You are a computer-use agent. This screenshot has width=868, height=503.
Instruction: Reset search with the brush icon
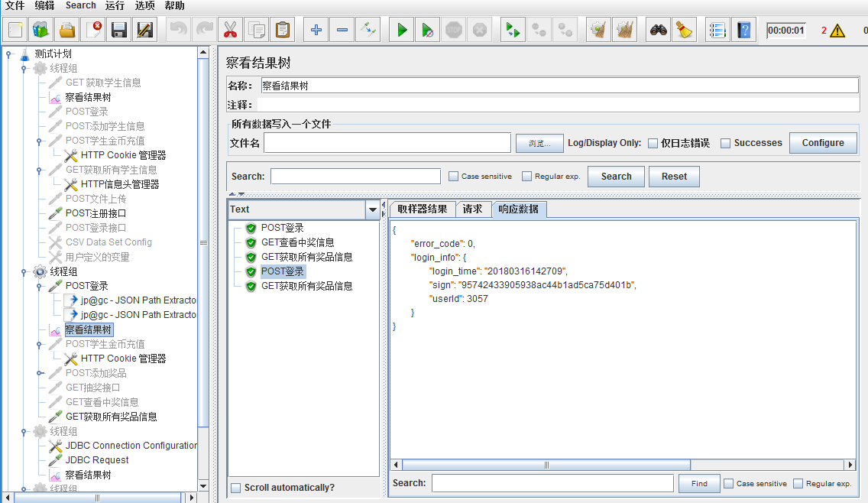[x=684, y=30]
